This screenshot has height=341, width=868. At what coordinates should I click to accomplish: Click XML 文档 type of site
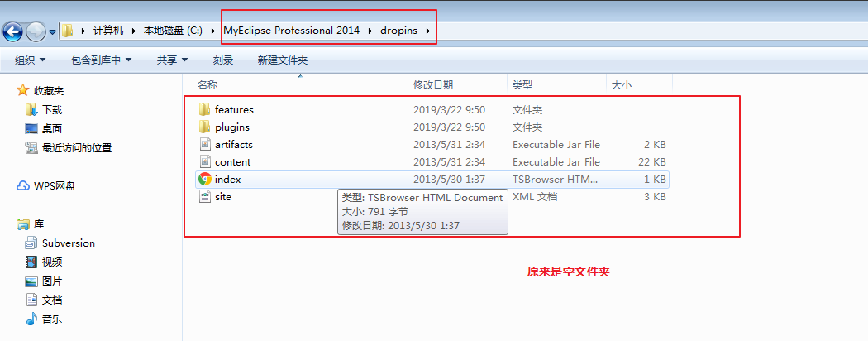534,196
